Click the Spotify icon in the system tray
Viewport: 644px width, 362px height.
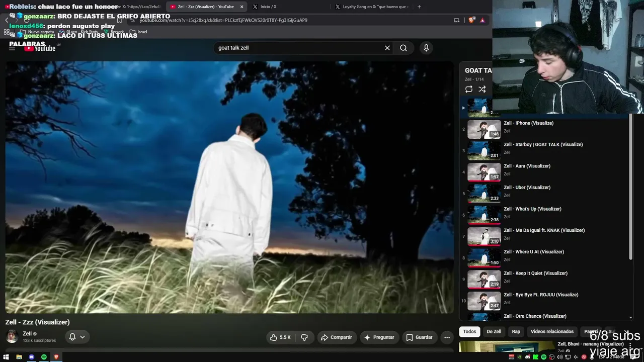pos(544,357)
